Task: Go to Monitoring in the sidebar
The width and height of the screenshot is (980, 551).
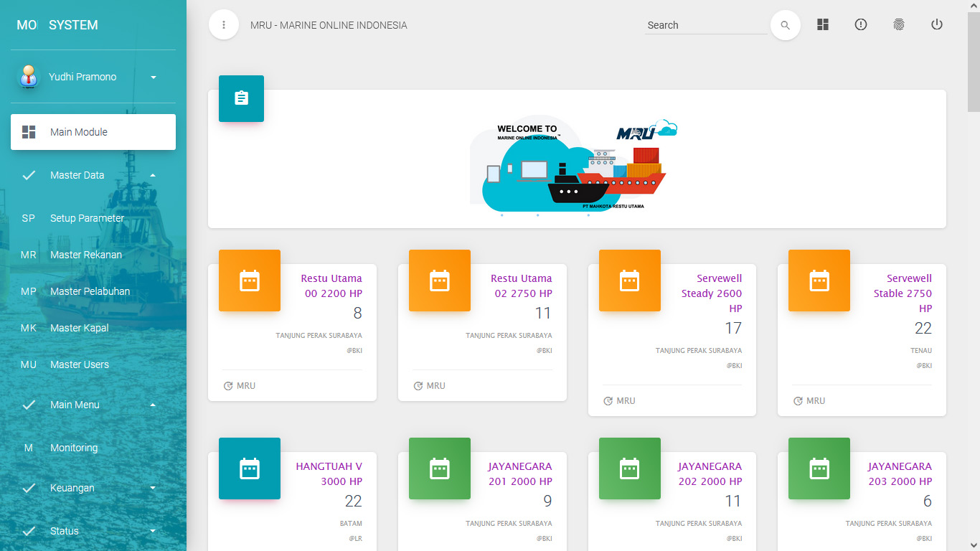Action: (x=73, y=448)
